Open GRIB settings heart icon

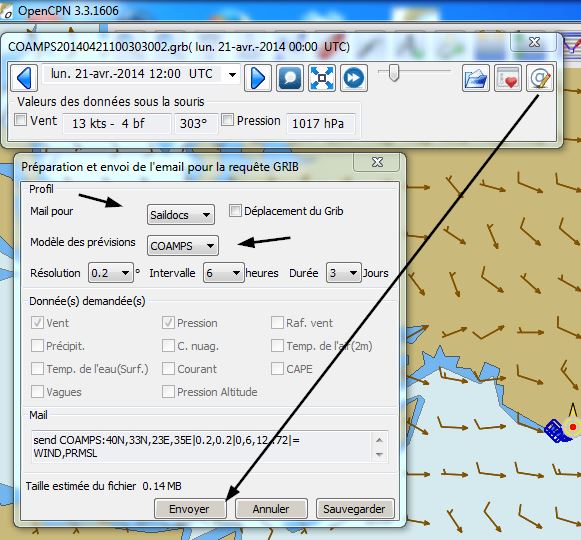pos(508,78)
